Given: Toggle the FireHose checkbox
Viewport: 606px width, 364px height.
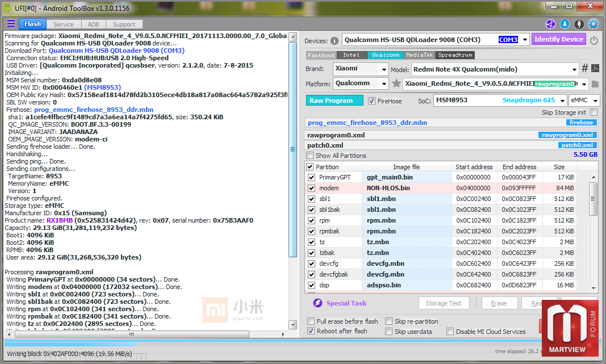Looking at the screenshot, I should (371, 101).
